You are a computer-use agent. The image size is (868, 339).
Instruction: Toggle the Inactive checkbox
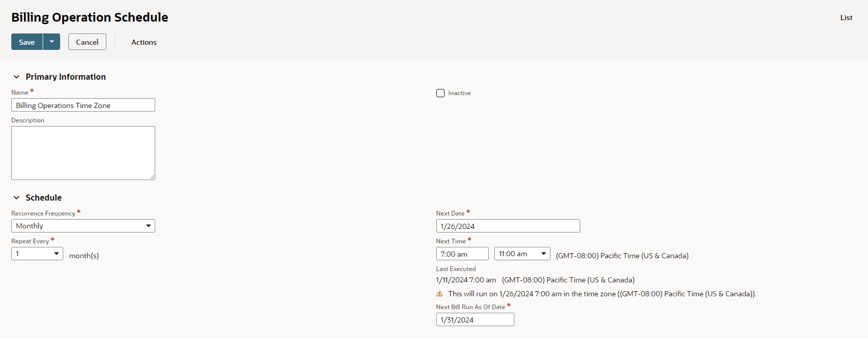[440, 93]
